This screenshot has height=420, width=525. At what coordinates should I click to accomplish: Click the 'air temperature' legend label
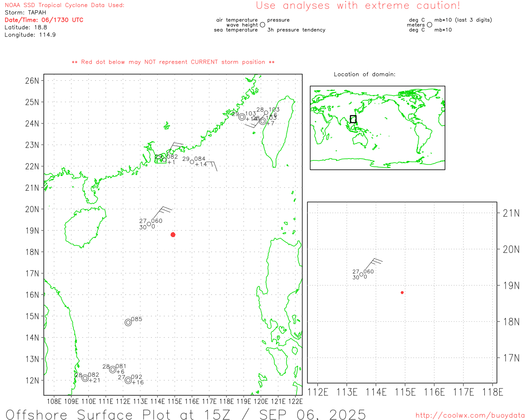pos(237,20)
